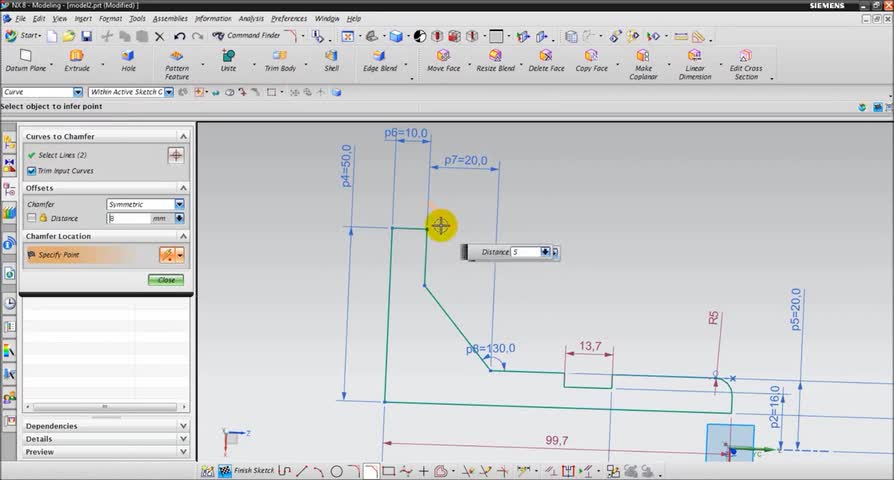Select the Edge Blend tool
Screen dimensions: 894x480
coord(380,60)
